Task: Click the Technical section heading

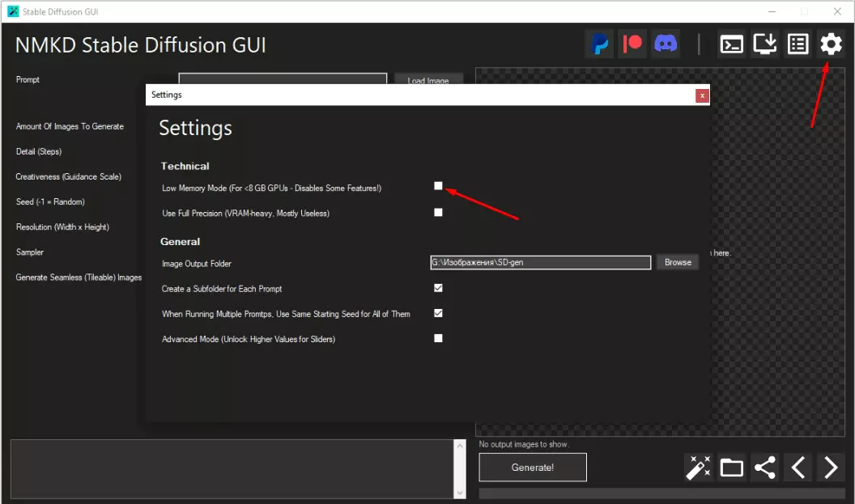Action: [185, 166]
